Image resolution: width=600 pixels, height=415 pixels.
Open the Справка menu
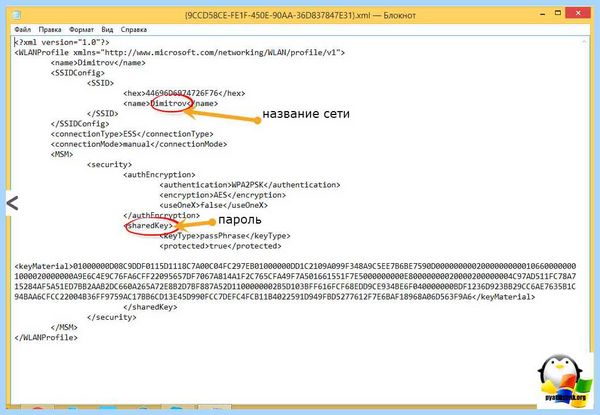(134, 29)
